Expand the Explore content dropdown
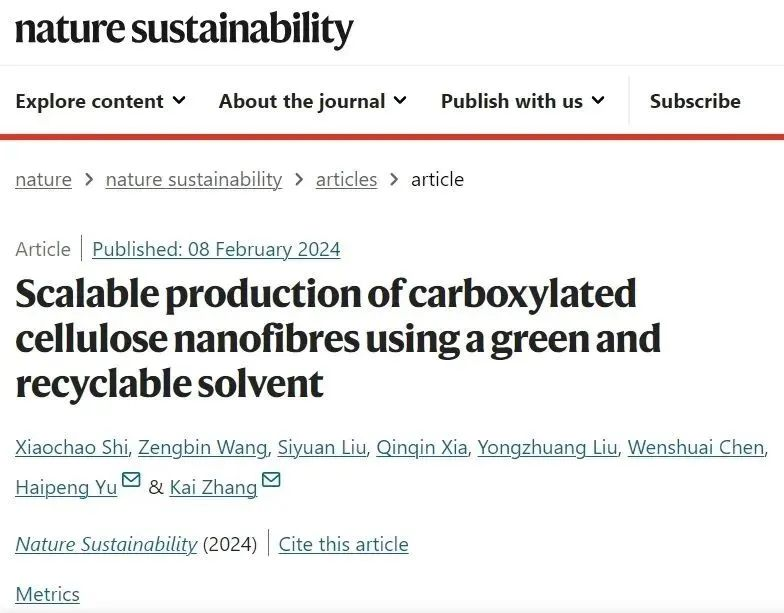784x613 pixels. pos(101,101)
